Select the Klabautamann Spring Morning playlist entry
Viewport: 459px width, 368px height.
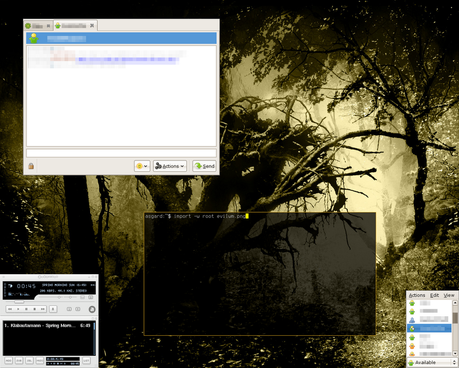click(48, 325)
